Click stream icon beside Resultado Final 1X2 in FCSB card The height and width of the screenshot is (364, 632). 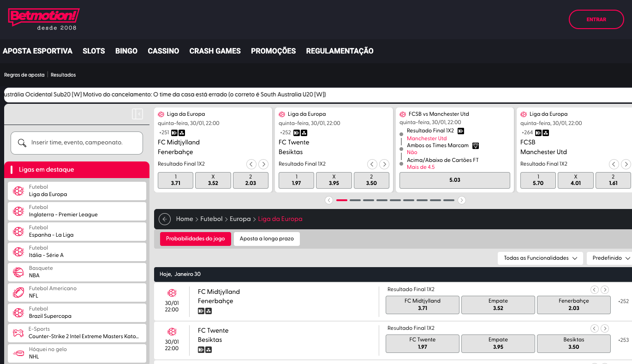coord(460,131)
